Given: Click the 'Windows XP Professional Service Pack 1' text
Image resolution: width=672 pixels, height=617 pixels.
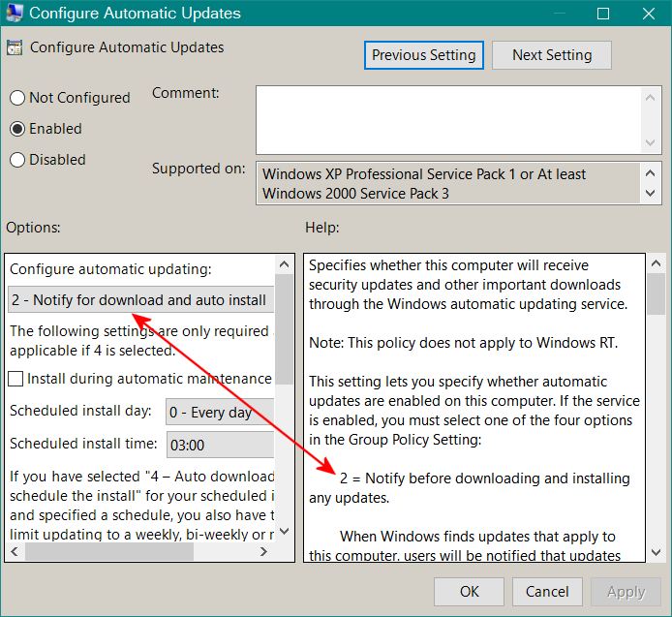Looking at the screenshot, I should coord(389,174).
